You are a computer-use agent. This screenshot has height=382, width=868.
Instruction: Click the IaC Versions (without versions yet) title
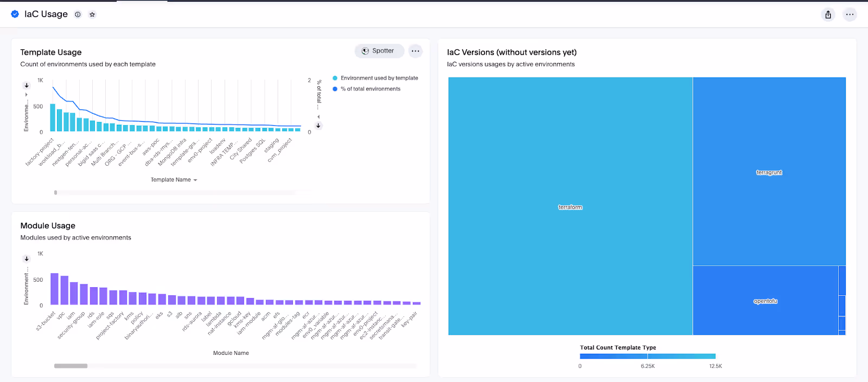pyautogui.click(x=512, y=52)
